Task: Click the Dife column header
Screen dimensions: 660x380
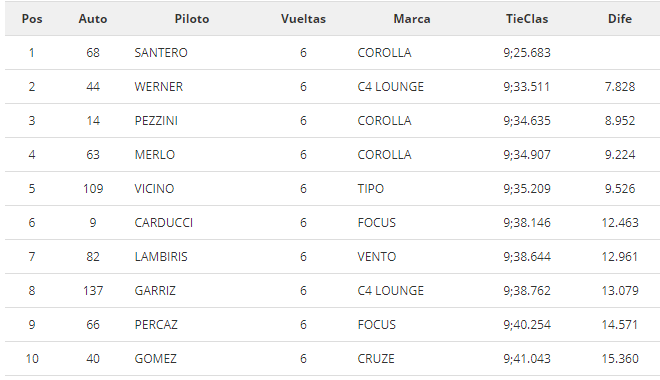Action: [x=620, y=19]
